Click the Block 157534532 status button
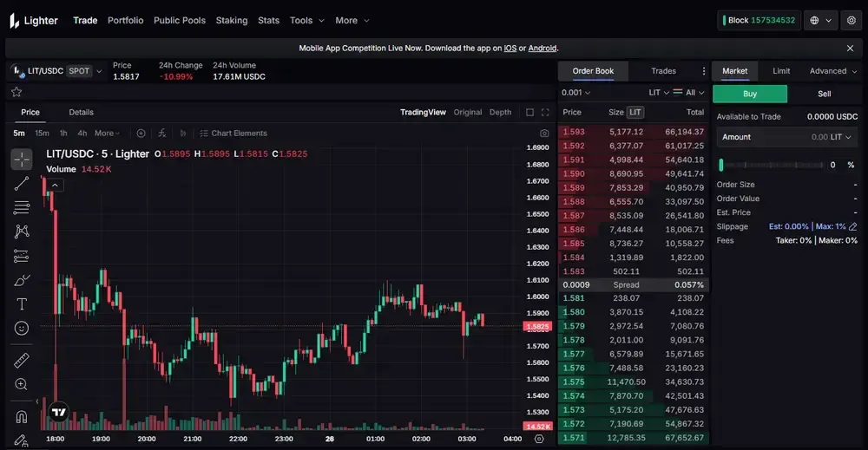868x450 pixels. coord(759,21)
